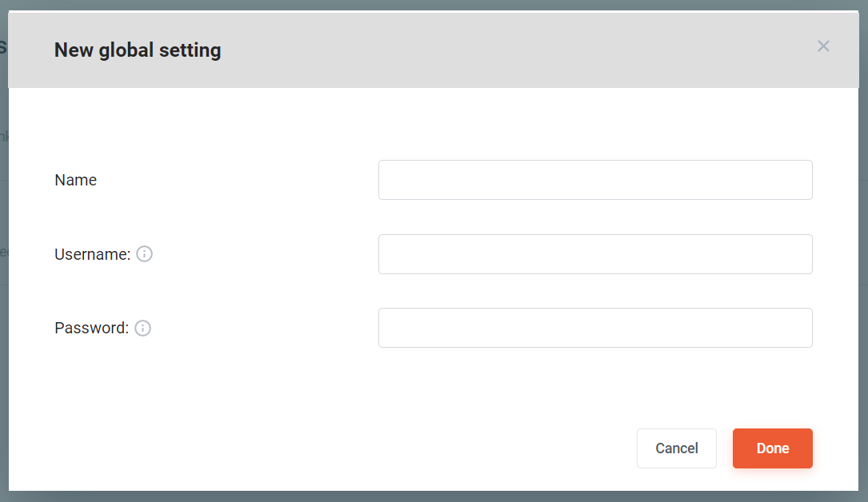Click the gray dialog header bar
The width and height of the screenshot is (868, 502).
pos(434,50)
